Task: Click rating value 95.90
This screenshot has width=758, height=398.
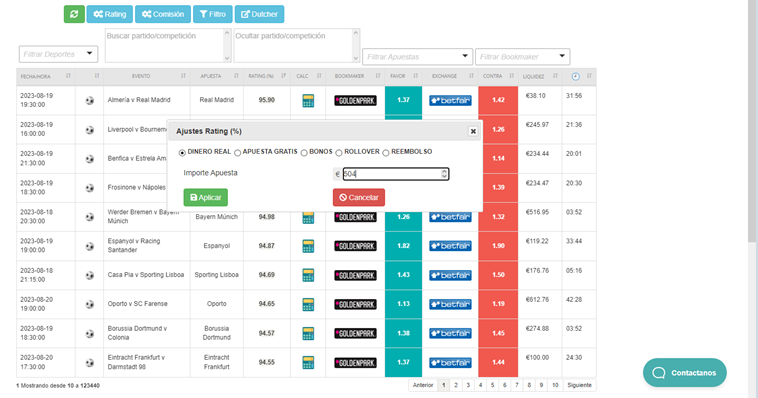Action: point(266,100)
